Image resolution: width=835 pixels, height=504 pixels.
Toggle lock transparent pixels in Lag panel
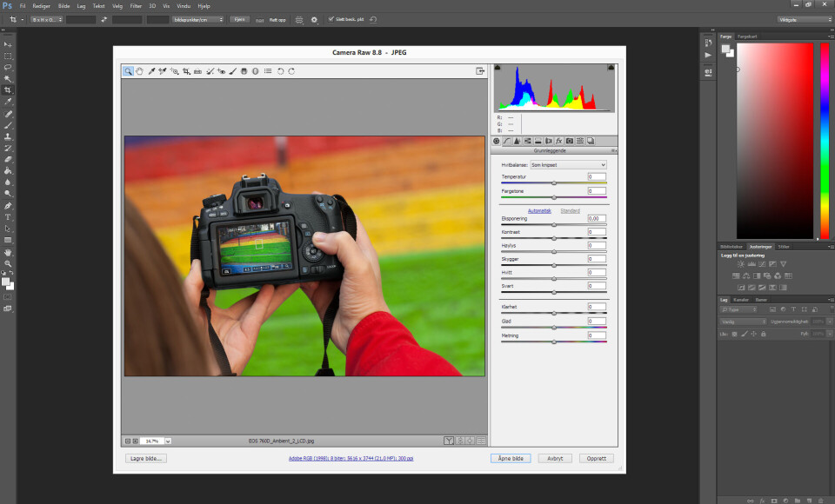click(734, 335)
